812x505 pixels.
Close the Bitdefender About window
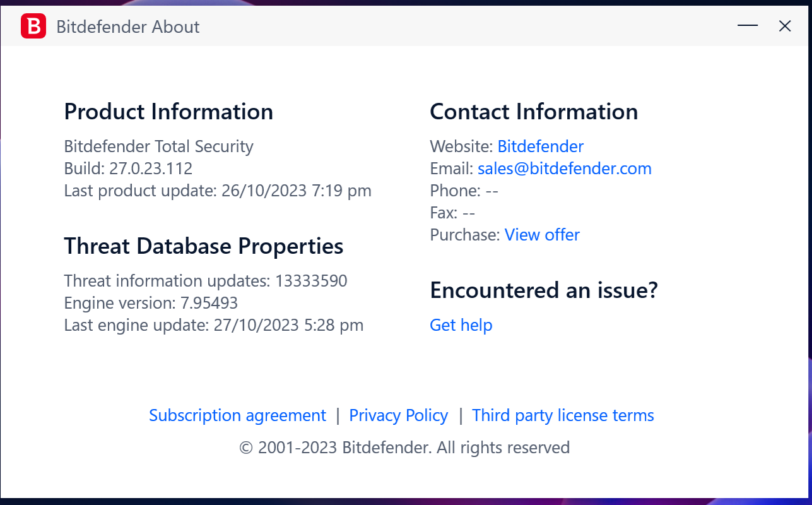coord(785,26)
